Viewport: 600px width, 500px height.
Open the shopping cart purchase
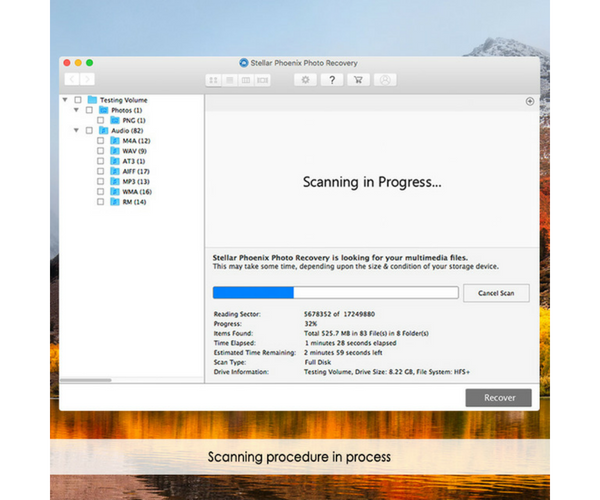coord(358,80)
